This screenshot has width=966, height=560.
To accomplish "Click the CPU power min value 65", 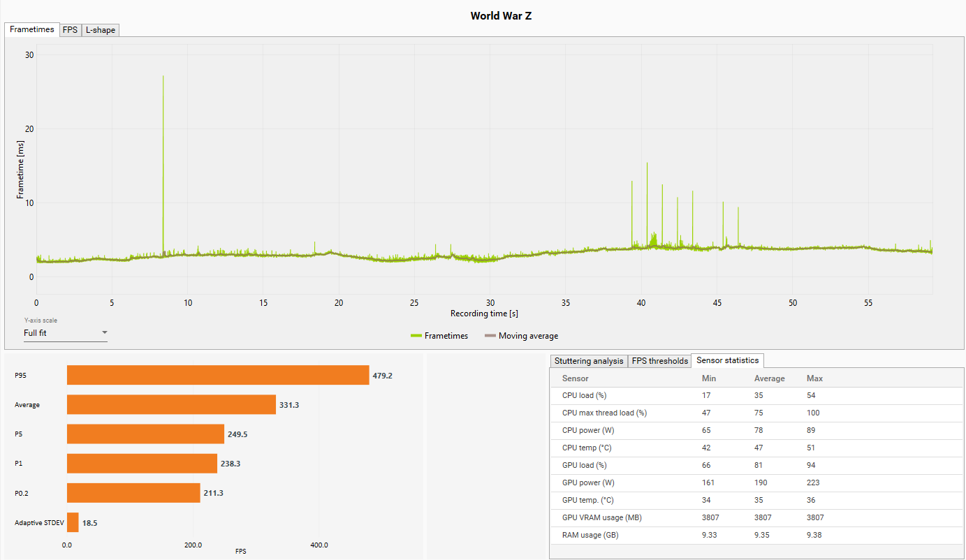I will coord(706,430).
